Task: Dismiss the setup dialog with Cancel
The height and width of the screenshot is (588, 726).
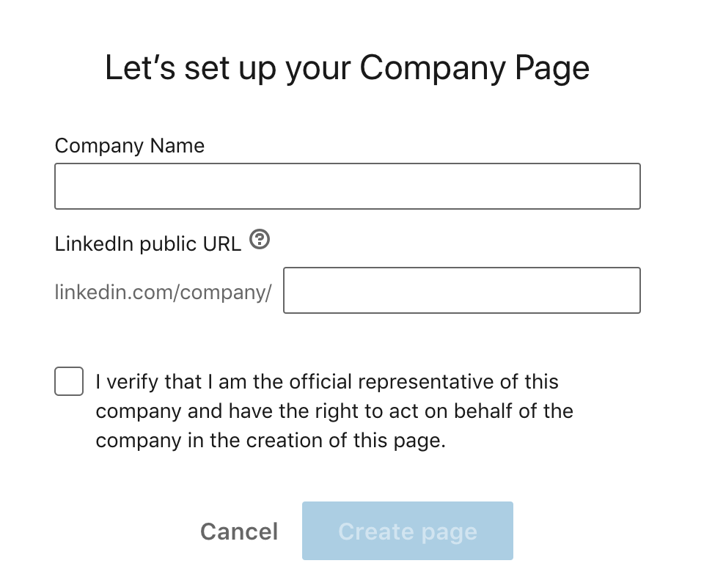Action: tap(239, 531)
